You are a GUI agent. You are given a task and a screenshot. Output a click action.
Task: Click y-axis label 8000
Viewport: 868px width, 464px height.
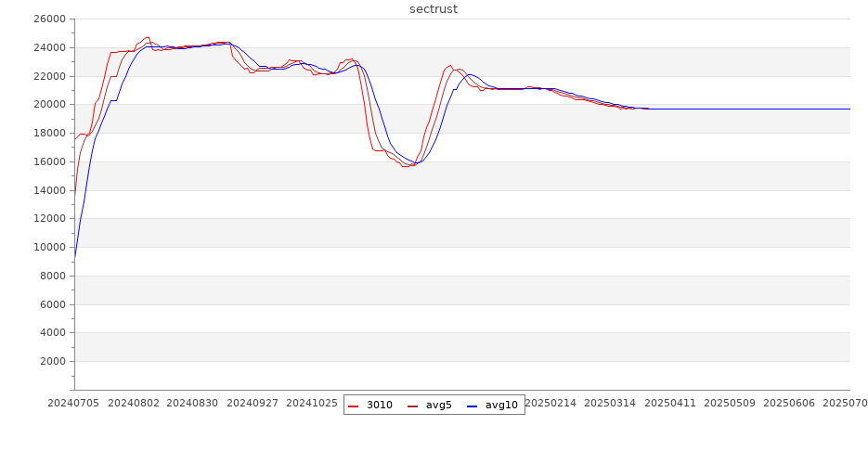pyautogui.click(x=53, y=276)
